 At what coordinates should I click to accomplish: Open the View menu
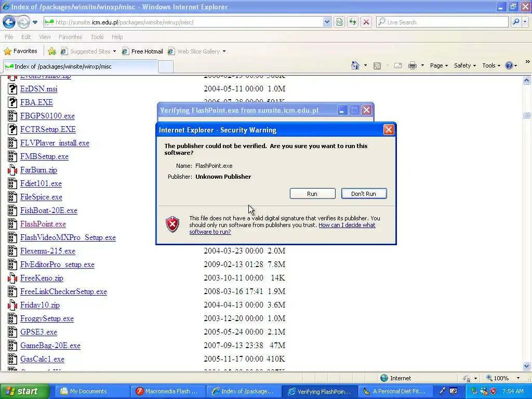click(x=45, y=37)
